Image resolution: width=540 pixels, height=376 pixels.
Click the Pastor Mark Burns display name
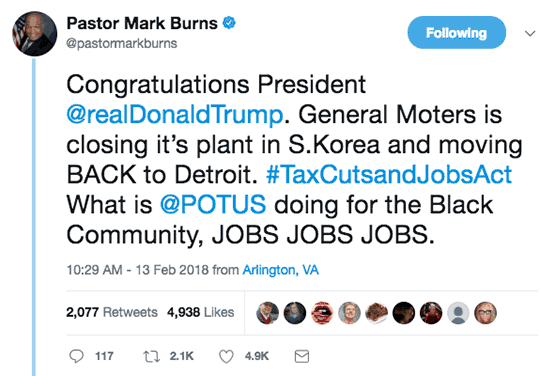tap(142, 23)
